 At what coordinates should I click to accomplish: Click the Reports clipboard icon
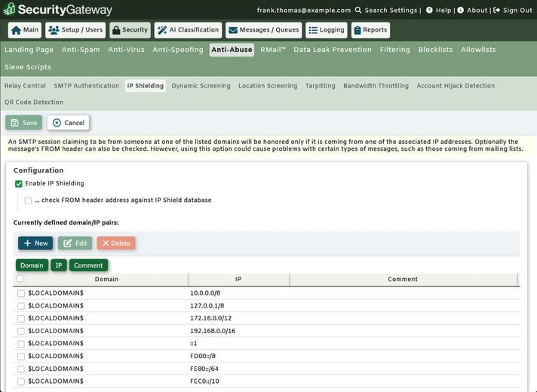(357, 30)
